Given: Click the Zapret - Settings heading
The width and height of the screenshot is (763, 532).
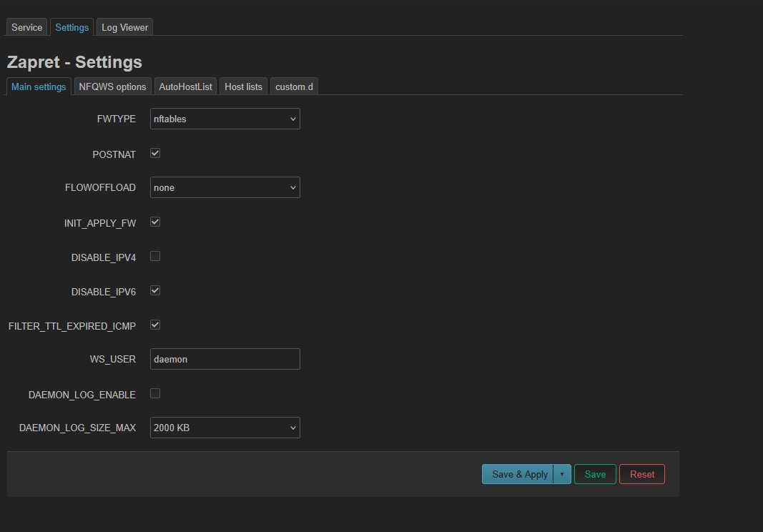Looking at the screenshot, I should [x=74, y=61].
